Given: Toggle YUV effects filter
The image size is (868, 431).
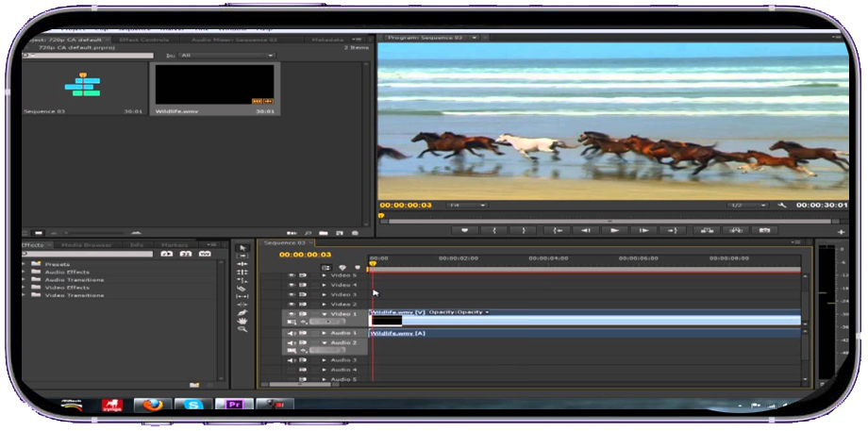Looking at the screenshot, I should click(x=205, y=254).
